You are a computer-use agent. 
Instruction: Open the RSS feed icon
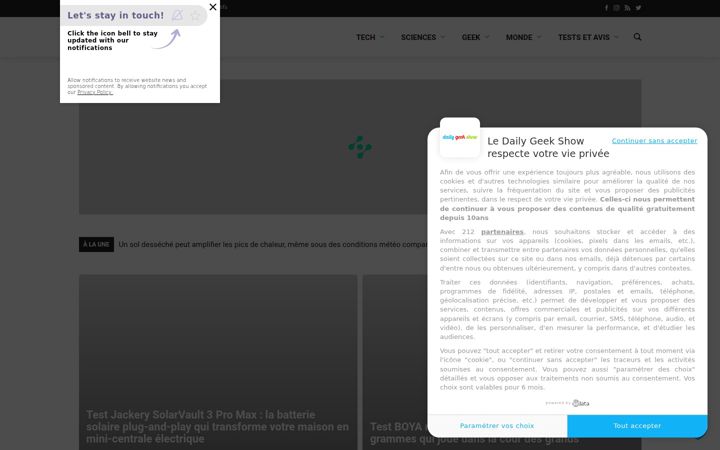pos(627,8)
